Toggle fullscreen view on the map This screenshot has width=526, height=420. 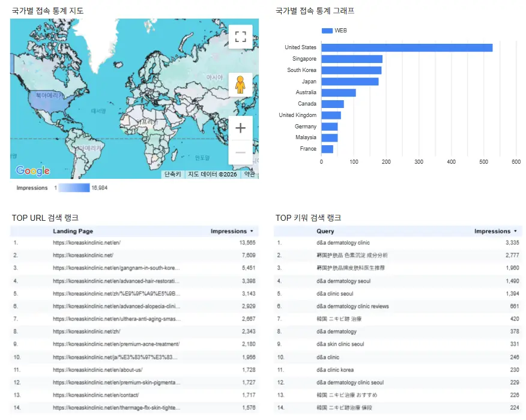pos(240,37)
